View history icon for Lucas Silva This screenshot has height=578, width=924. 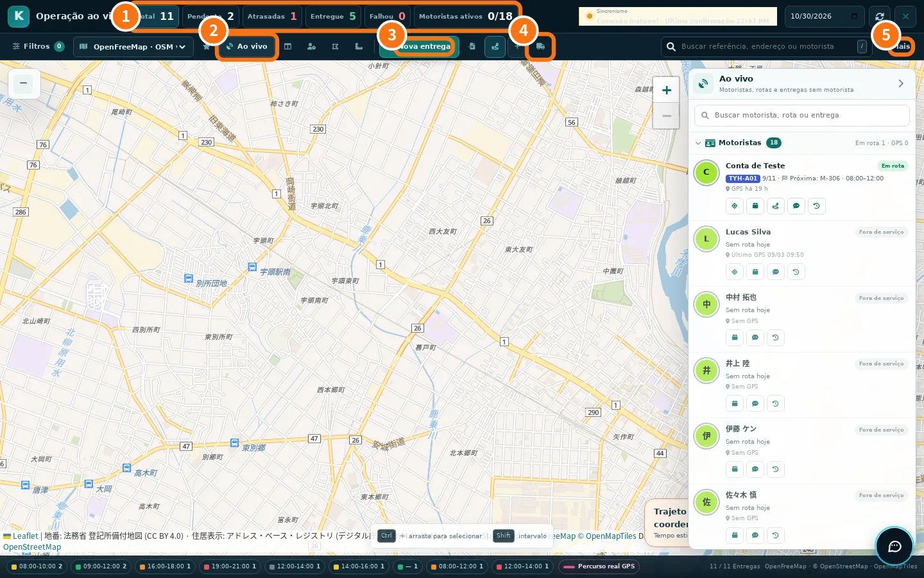796,272
